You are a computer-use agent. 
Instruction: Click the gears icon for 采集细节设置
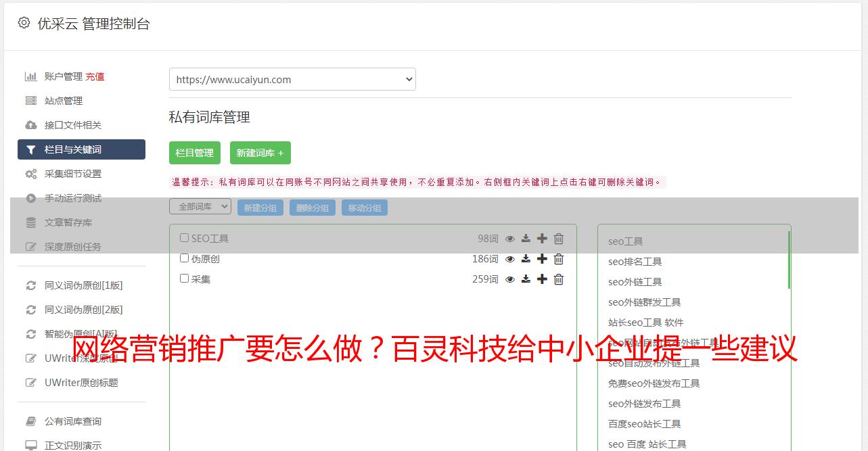31,174
